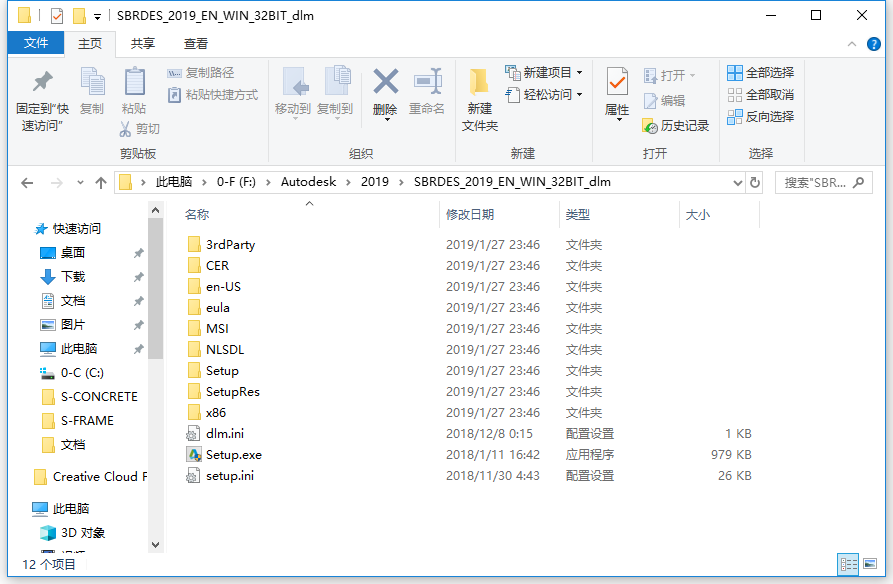Go back with the left arrow
The width and height of the screenshot is (893, 584).
tap(27, 183)
